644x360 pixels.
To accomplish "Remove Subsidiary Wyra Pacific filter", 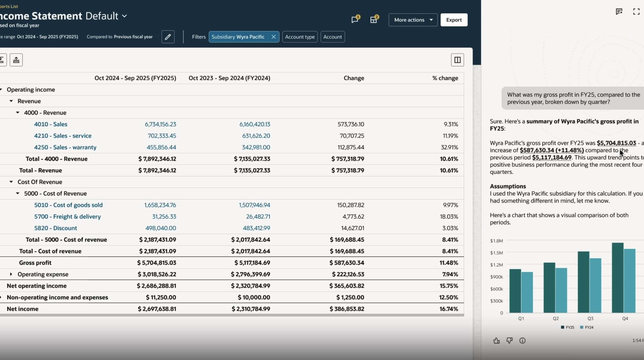I will [x=273, y=37].
